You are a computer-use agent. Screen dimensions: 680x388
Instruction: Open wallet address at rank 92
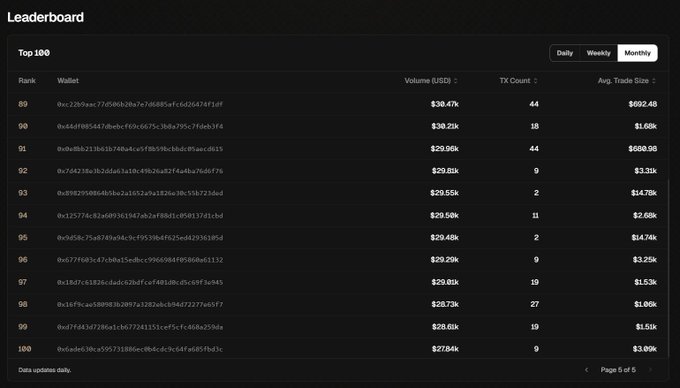140,171
